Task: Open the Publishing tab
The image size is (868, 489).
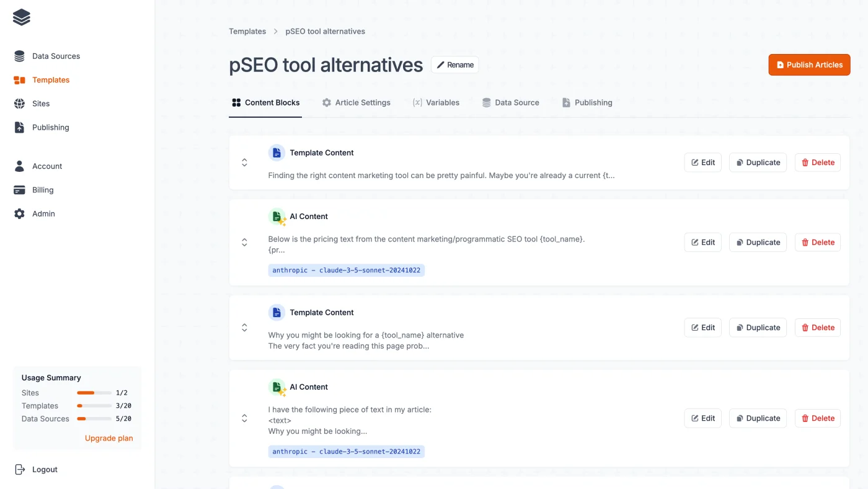Action: (587, 102)
